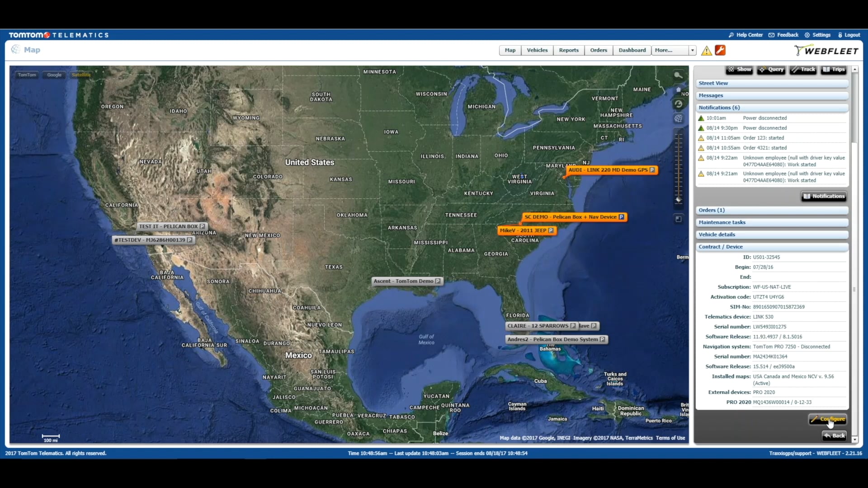The width and height of the screenshot is (868, 488).
Task: Expand the Maintenance tasks section
Action: (x=772, y=222)
